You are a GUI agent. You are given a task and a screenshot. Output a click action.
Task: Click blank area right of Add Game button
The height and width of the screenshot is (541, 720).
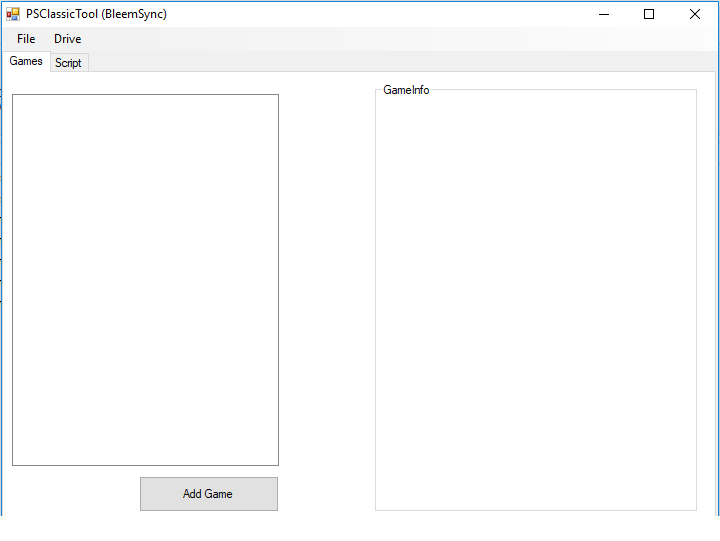point(326,494)
